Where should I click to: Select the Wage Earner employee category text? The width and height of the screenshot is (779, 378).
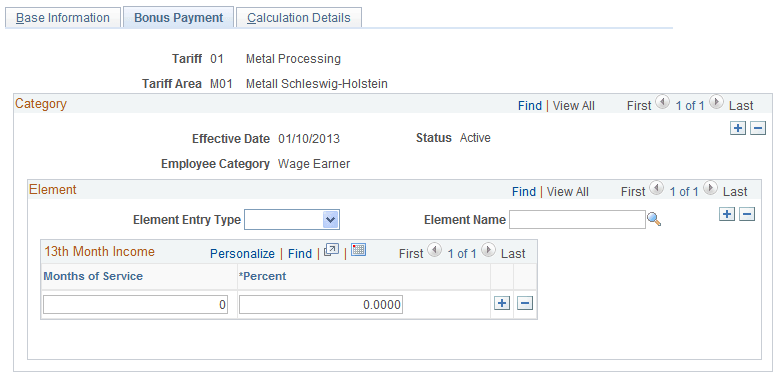pos(314,164)
